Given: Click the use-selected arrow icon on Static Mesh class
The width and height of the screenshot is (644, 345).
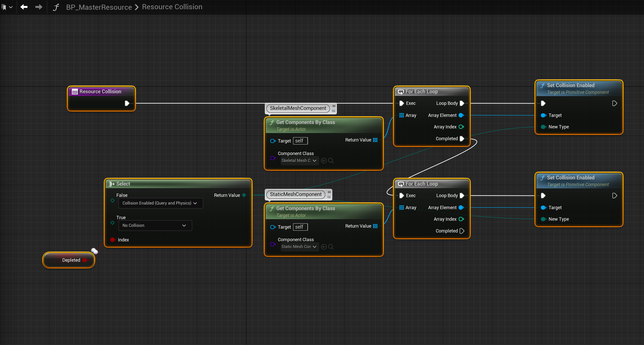Looking at the screenshot, I should [x=324, y=247].
